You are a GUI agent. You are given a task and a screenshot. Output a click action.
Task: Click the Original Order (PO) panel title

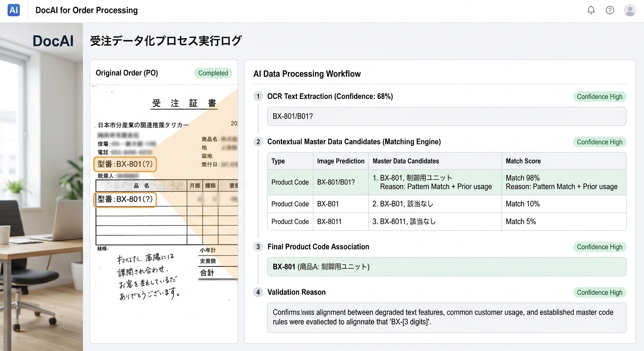(127, 73)
